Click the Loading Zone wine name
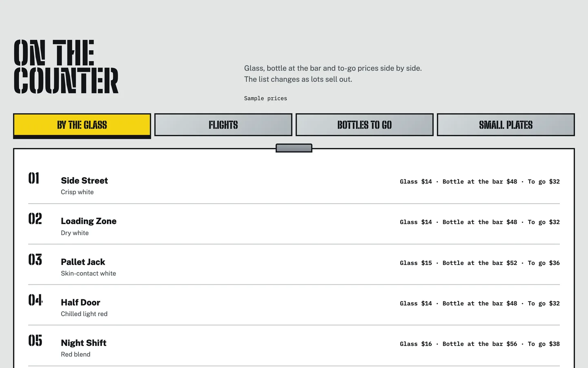 [89, 221]
